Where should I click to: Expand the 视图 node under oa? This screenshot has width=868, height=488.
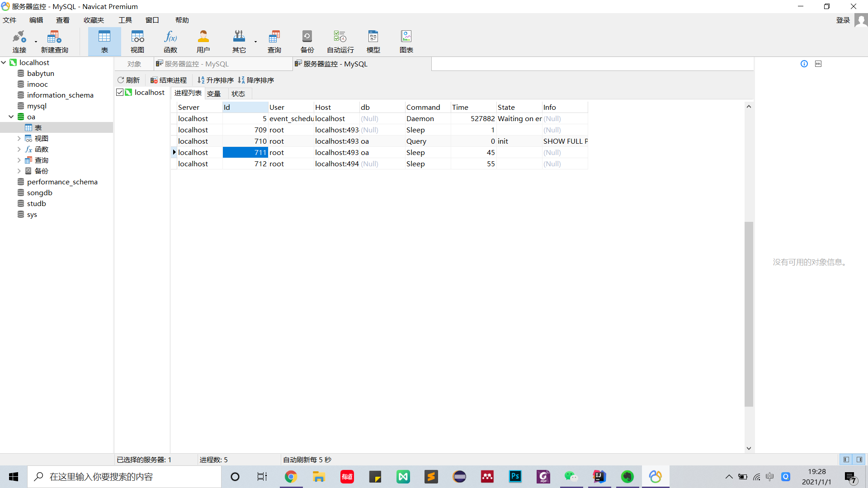[19, 138]
